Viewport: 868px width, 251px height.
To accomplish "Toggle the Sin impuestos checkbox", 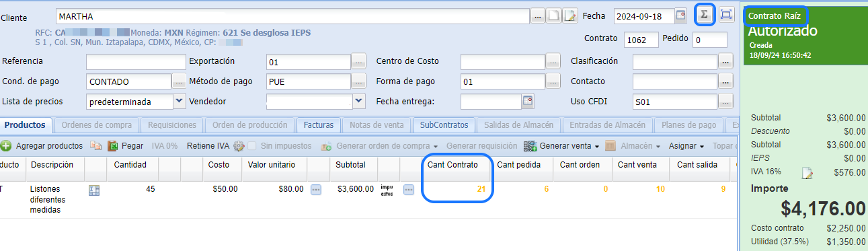I will [252, 145].
